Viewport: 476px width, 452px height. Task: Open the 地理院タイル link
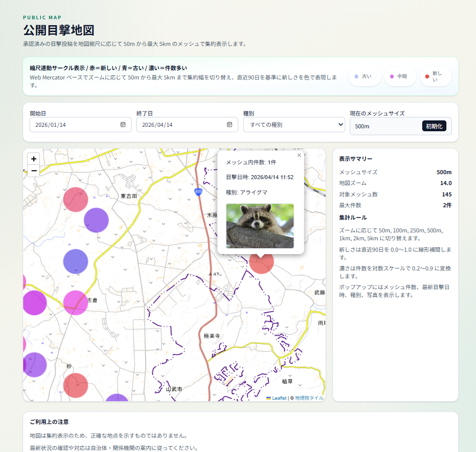point(309,398)
